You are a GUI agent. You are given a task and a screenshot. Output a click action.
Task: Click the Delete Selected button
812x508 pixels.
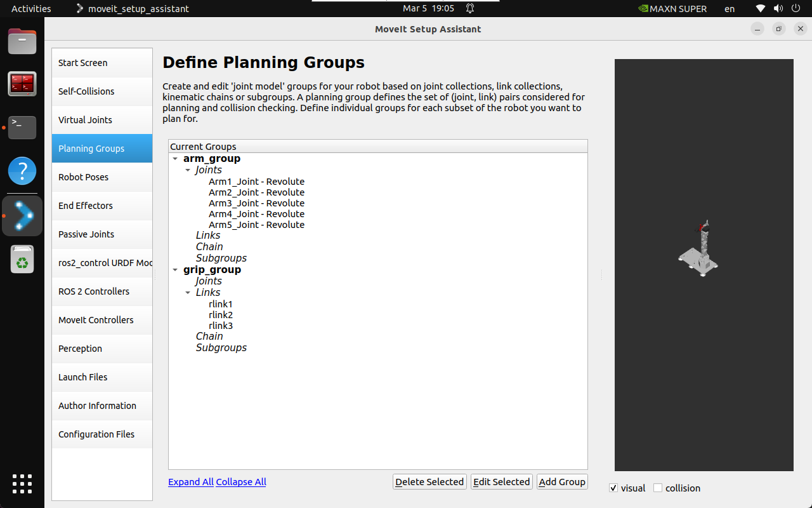[429, 482]
